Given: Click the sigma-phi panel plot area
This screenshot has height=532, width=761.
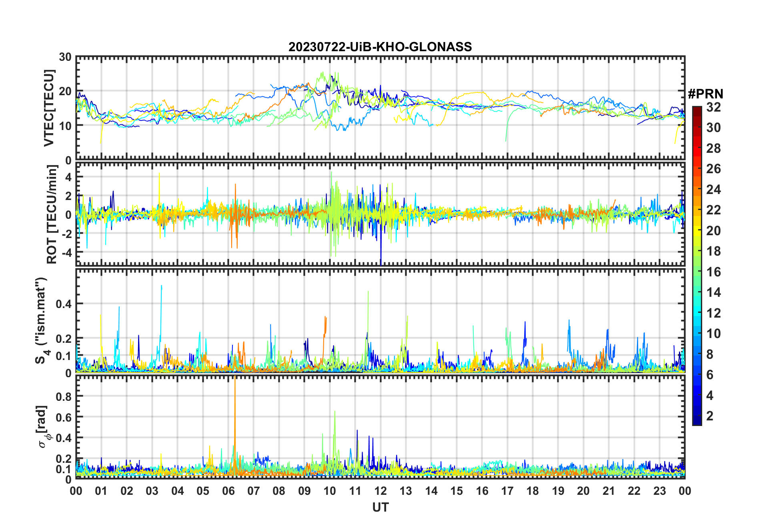Looking at the screenshot, I should 380,427.
